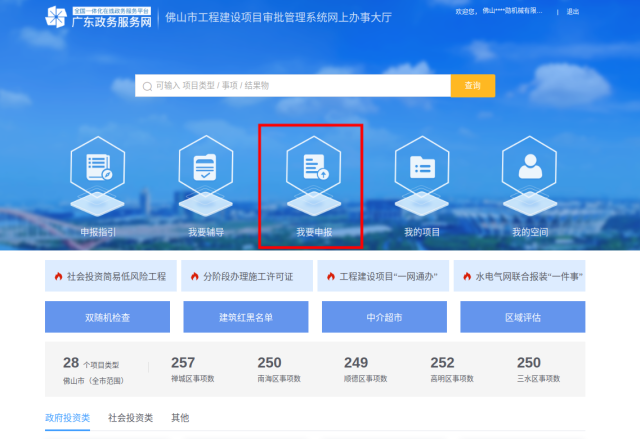This screenshot has width=640, height=439.
Task: Open the 我的空间 user icon
Action: coord(529,168)
